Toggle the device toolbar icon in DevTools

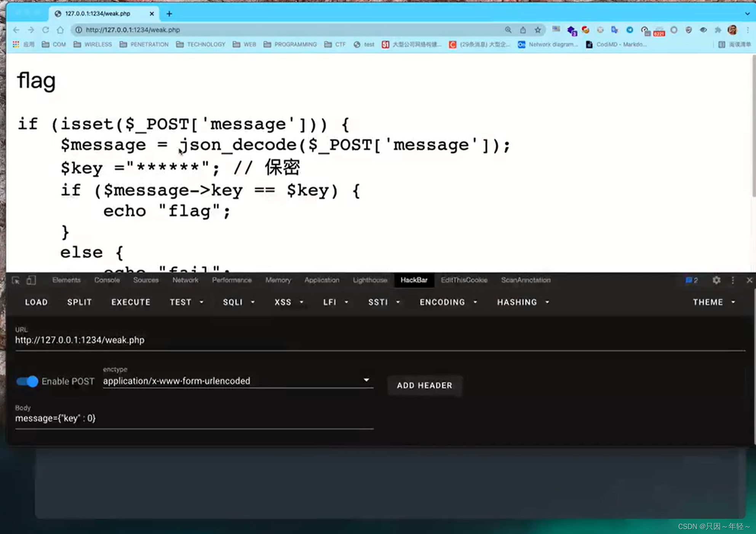(x=31, y=280)
